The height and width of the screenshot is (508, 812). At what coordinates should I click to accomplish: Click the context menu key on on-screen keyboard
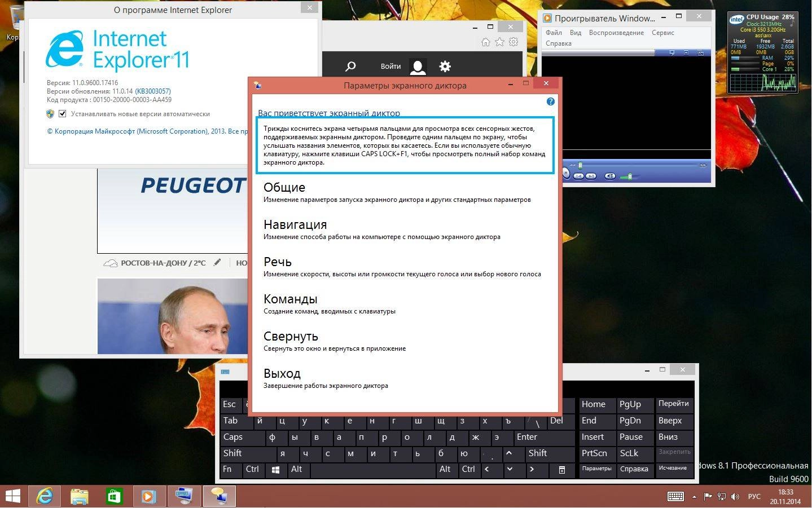tap(561, 469)
